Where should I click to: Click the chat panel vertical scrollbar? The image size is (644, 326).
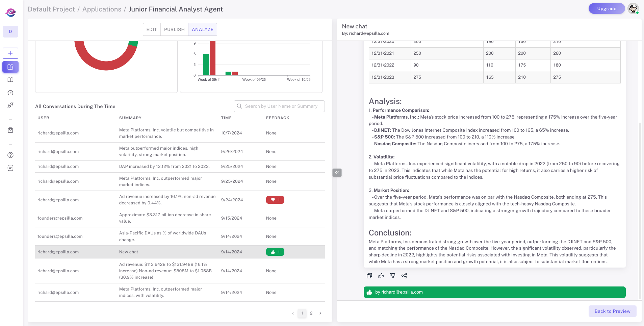coord(640,209)
